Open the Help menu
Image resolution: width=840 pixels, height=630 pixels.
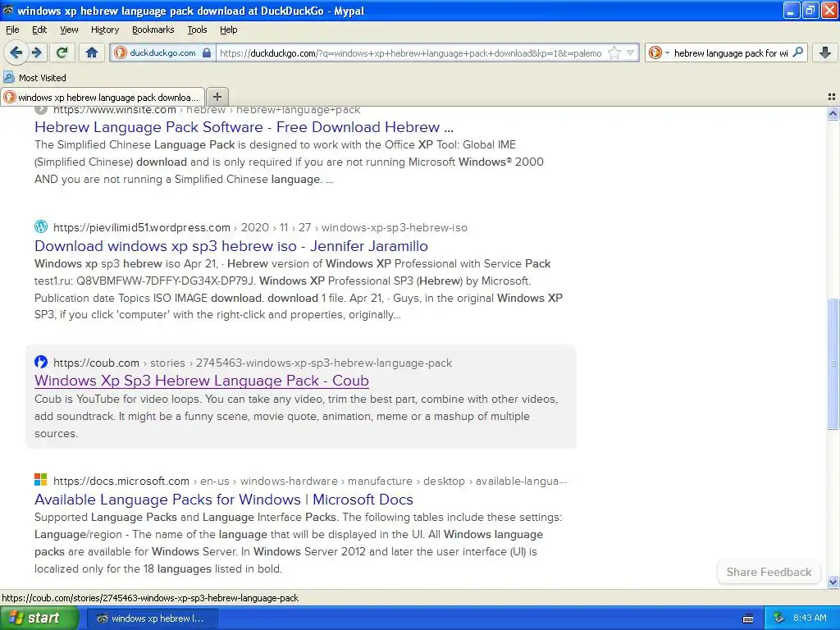[228, 30]
